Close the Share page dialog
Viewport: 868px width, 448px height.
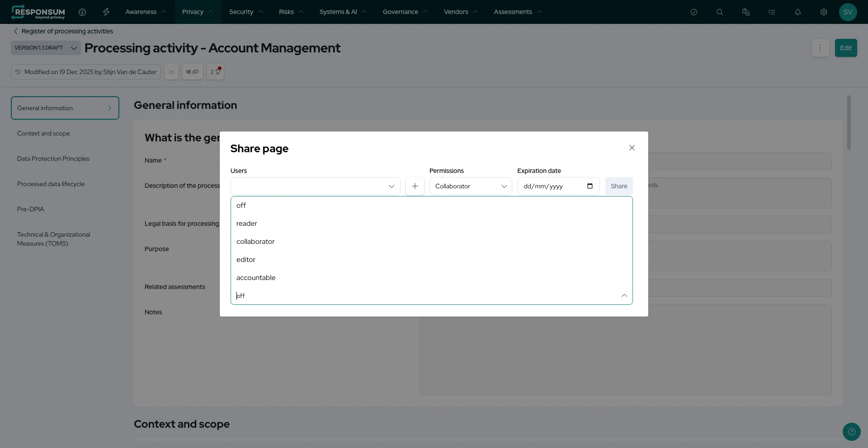[x=632, y=148]
